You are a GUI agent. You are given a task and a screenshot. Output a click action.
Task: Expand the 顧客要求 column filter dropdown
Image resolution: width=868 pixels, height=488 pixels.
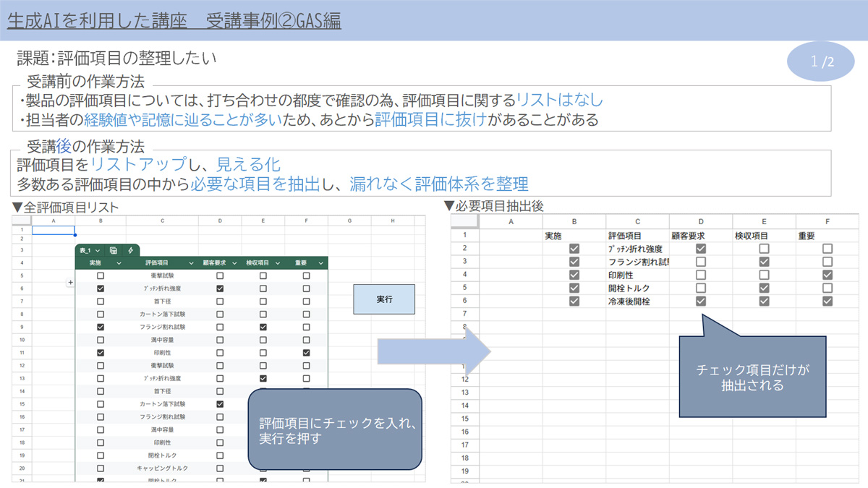click(234, 263)
